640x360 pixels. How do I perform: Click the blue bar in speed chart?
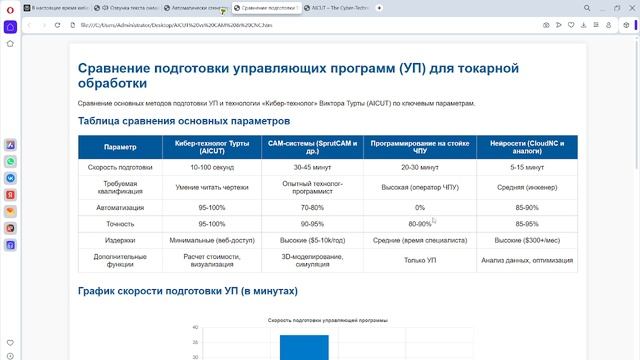[x=304, y=347]
